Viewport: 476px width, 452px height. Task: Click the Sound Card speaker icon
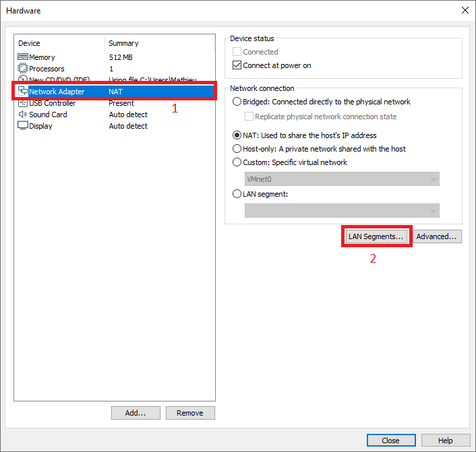click(x=22, y=115)
